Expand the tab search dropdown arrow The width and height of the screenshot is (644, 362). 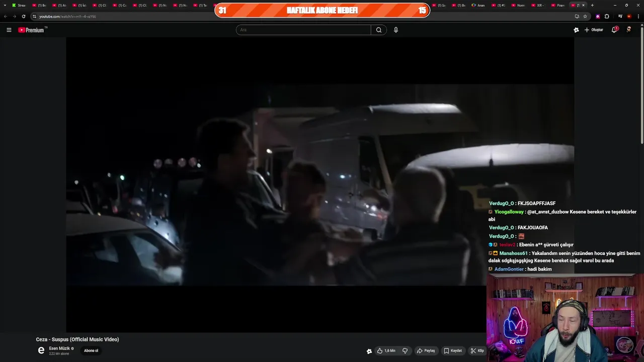(x=6, y=5)
